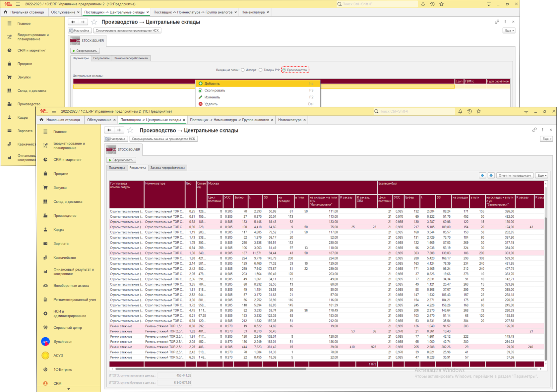The height and width of the screenshot is (392, 557).
Task: Click the ИТОГО сумма буферов field
Action: pyautogui.click(x=174, y=383)
